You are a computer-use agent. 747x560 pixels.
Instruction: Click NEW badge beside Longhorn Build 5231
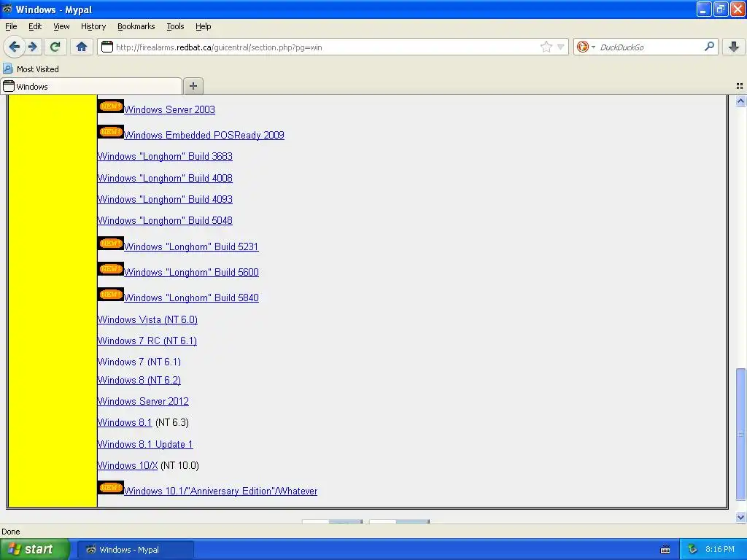click(111, 244)
